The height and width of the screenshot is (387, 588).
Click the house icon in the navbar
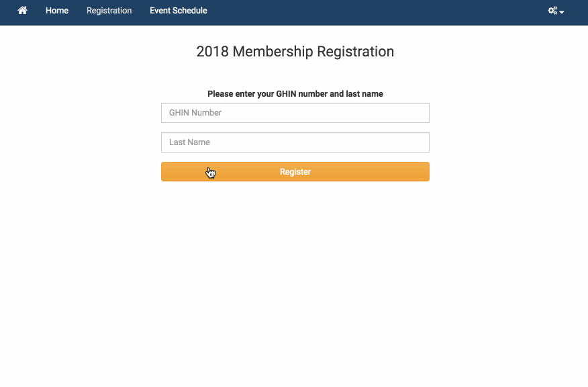23,11
